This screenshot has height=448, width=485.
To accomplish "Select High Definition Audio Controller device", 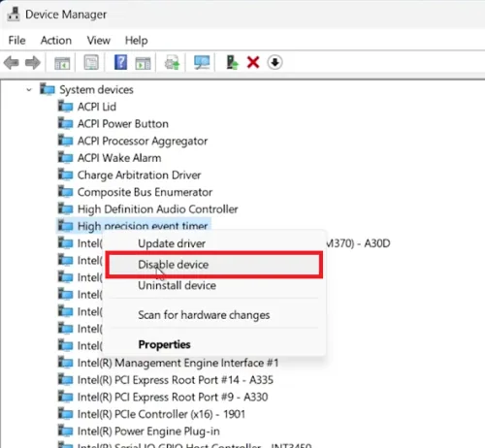I will [157, 209].
